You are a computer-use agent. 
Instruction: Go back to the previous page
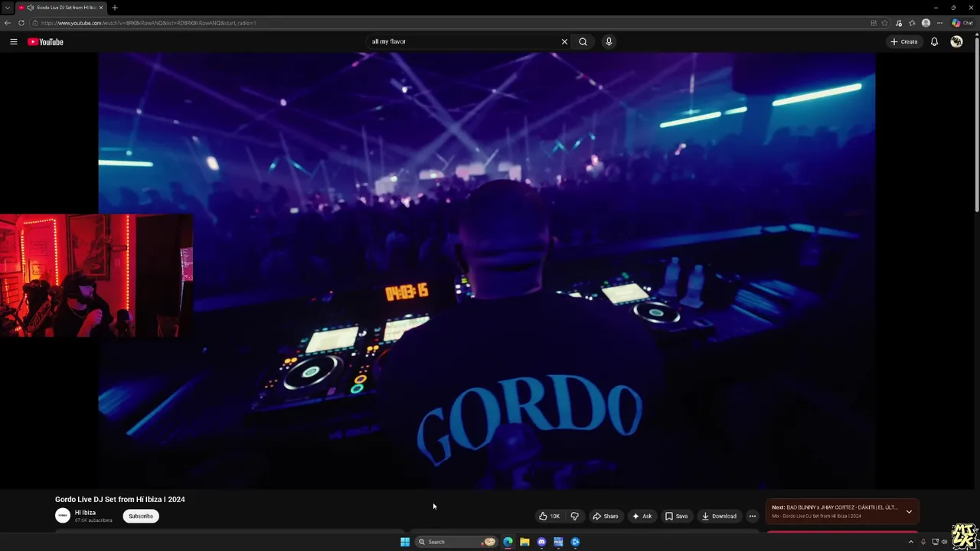(8, 23)
